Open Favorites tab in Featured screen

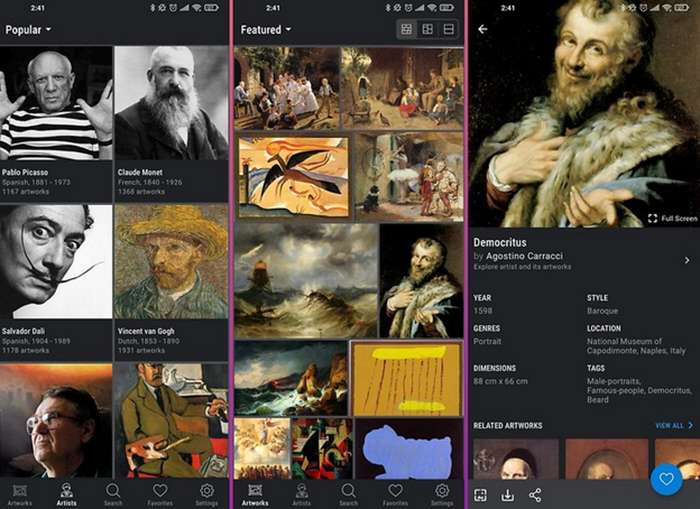(x=395, y=495)
